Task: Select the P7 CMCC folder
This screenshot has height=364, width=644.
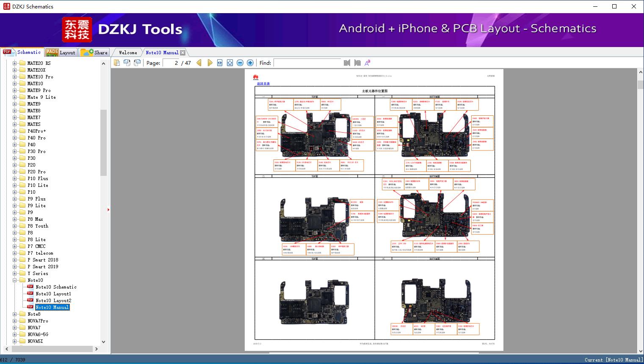Action: 36,246
